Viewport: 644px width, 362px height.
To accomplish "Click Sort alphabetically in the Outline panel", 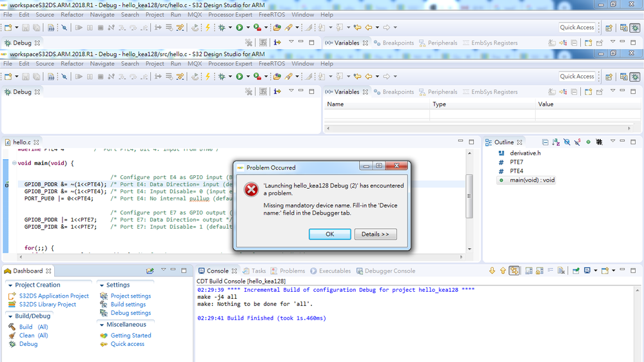I will [x=556, y=142].
